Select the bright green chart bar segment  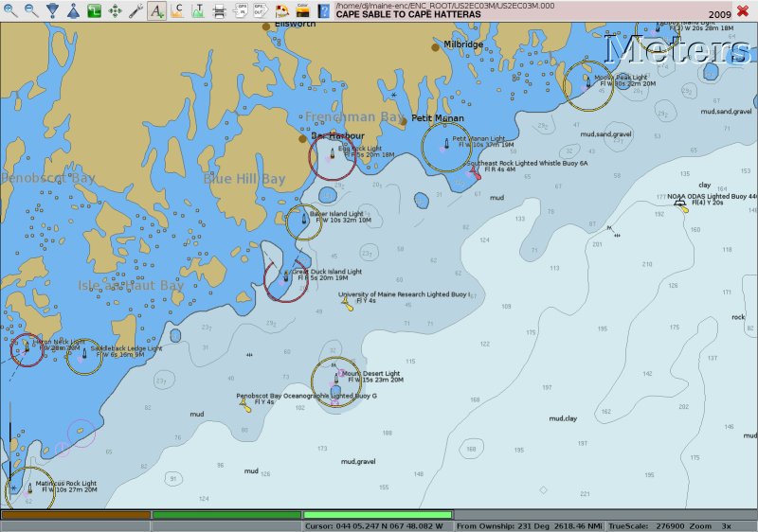[x=377, y=515]
